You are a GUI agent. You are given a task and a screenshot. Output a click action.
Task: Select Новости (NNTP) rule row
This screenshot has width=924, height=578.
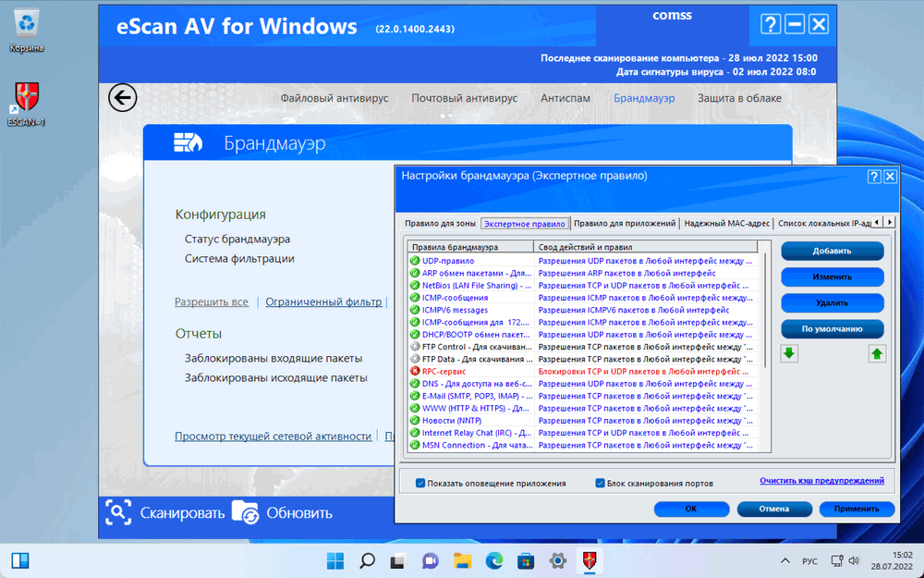[x=582, y=421]
